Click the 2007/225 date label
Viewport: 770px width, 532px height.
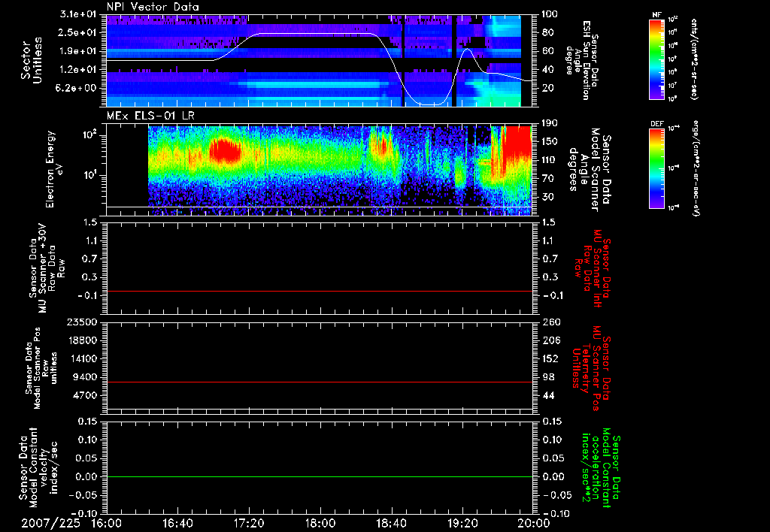[50, 523]
